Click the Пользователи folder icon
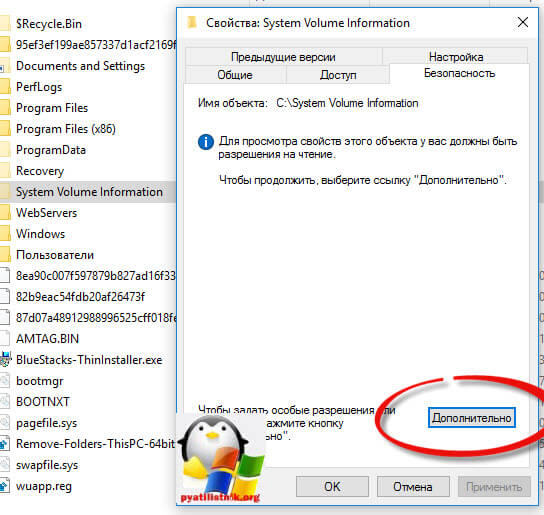 tap(4, 255)
